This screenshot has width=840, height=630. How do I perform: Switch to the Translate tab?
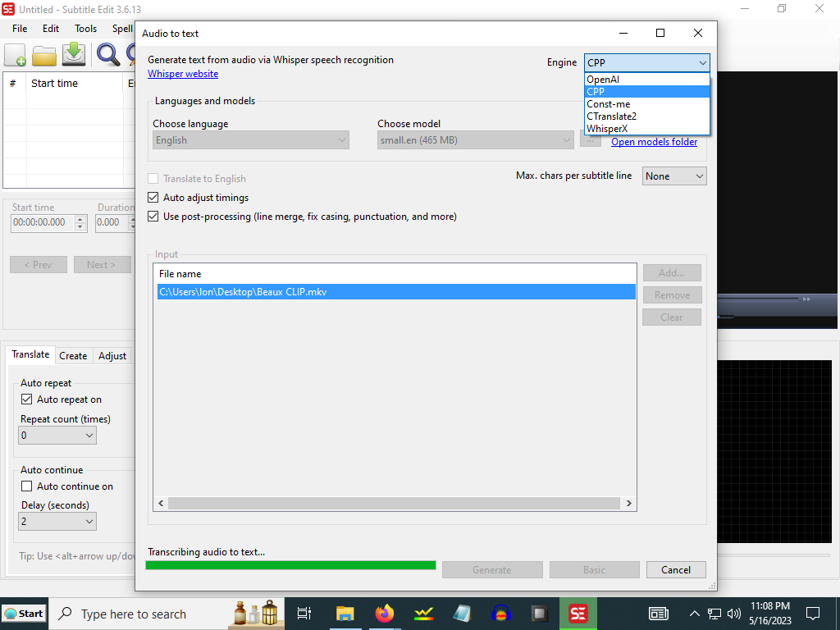click(30, 354)
